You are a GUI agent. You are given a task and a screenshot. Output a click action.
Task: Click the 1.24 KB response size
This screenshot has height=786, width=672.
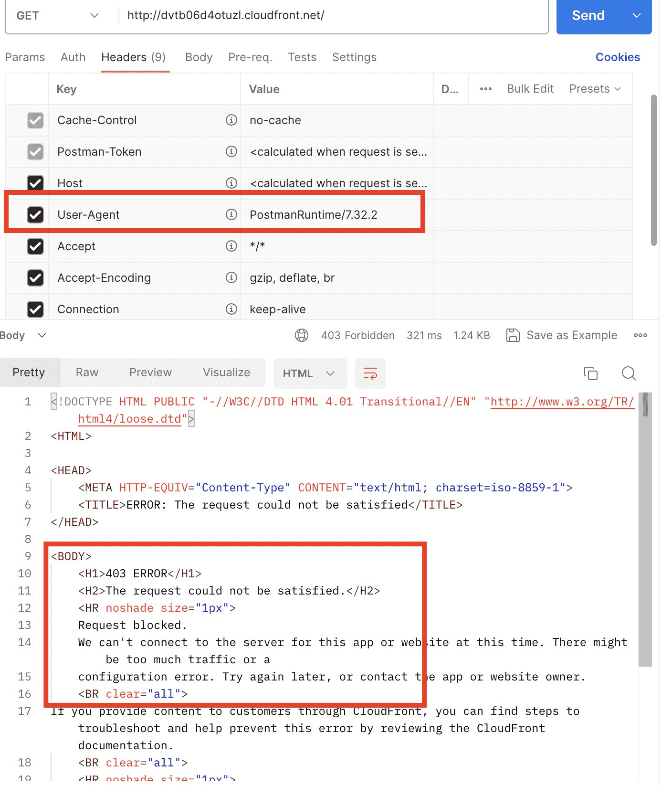click(x=472, y=335)
